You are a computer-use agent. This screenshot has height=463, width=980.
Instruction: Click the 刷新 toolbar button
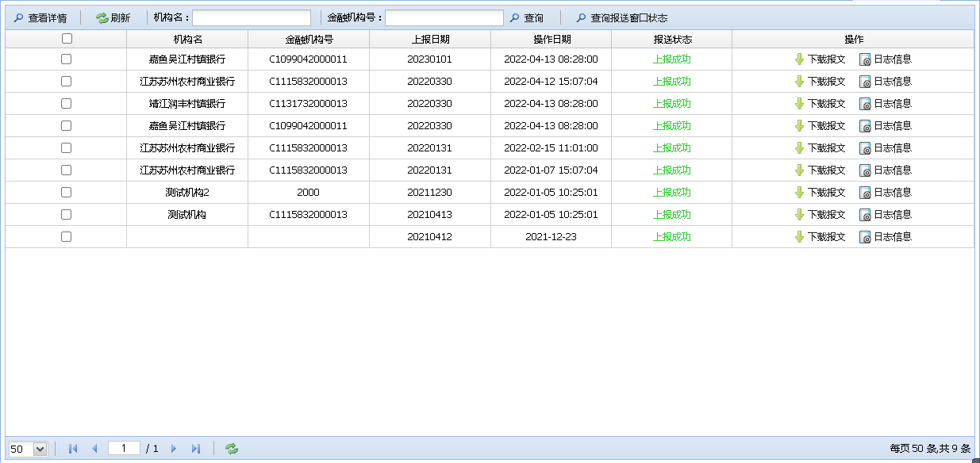tap(113, 17)
